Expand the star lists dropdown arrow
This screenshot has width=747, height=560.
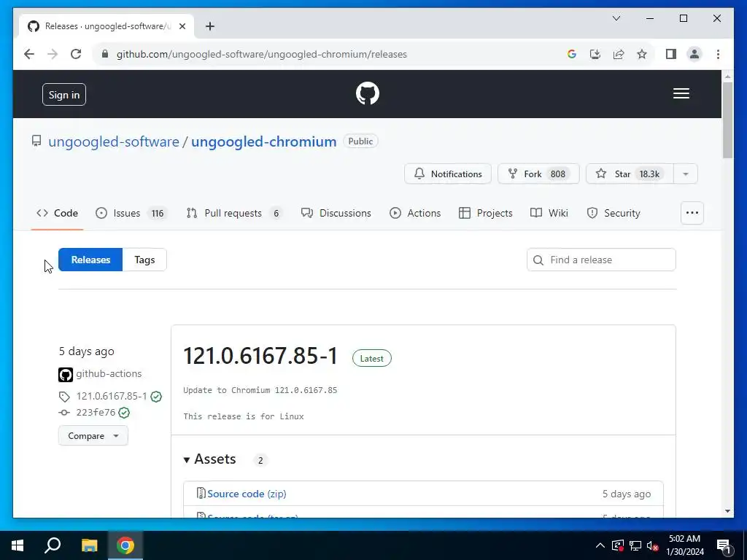click(686, 174)
